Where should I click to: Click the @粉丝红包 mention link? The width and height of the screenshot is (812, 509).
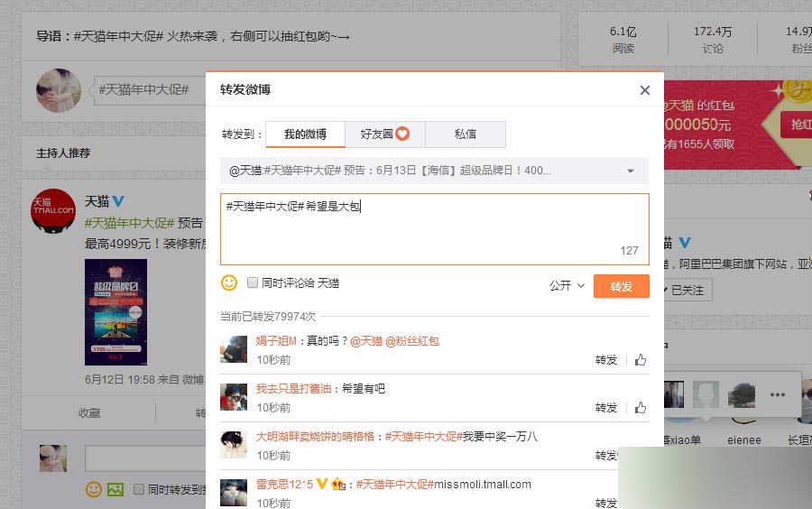click(x=412, y=341)
